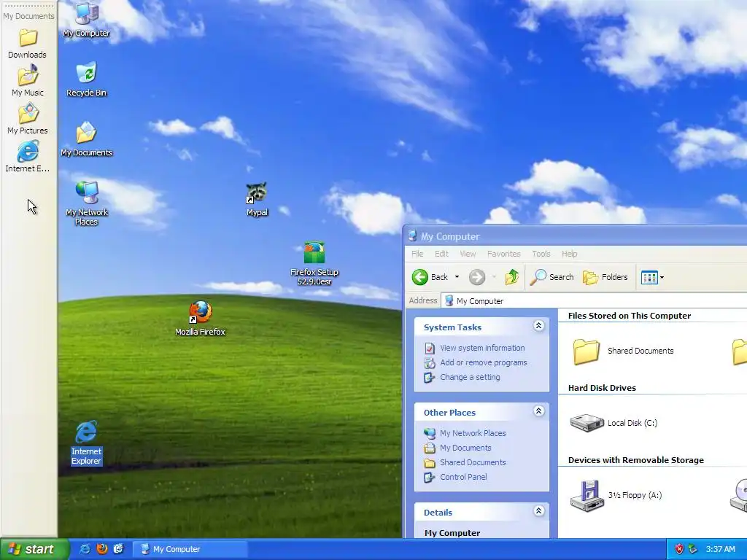This screenshot has height=560, width=747.
Task: Open My Pictures in the side toolbar
Action: [28, 119]
